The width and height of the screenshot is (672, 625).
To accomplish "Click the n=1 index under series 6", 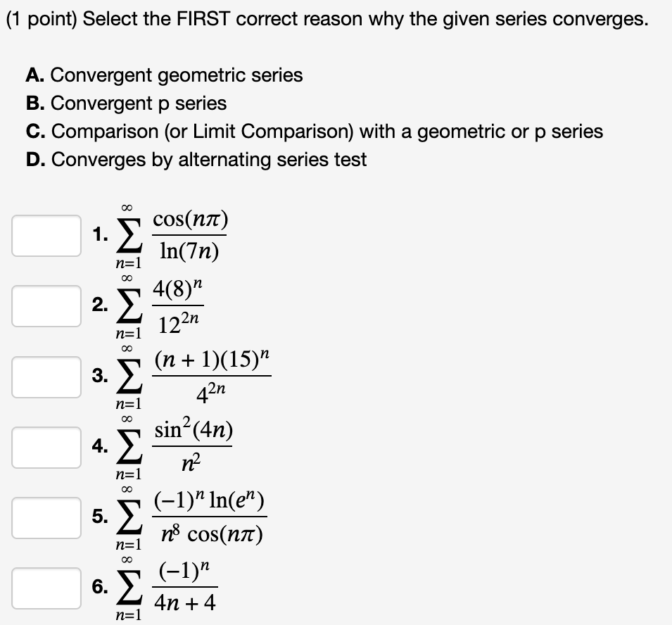I will point(128,615).
